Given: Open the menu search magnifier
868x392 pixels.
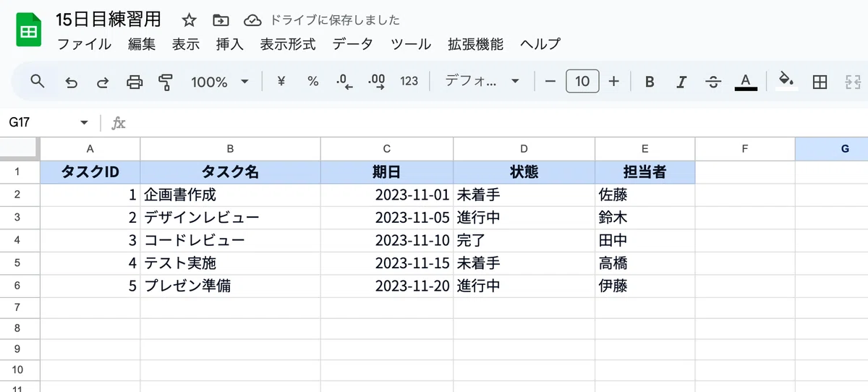Looking at the screenshot, I should pyautogui.click(x=38, y=81).
